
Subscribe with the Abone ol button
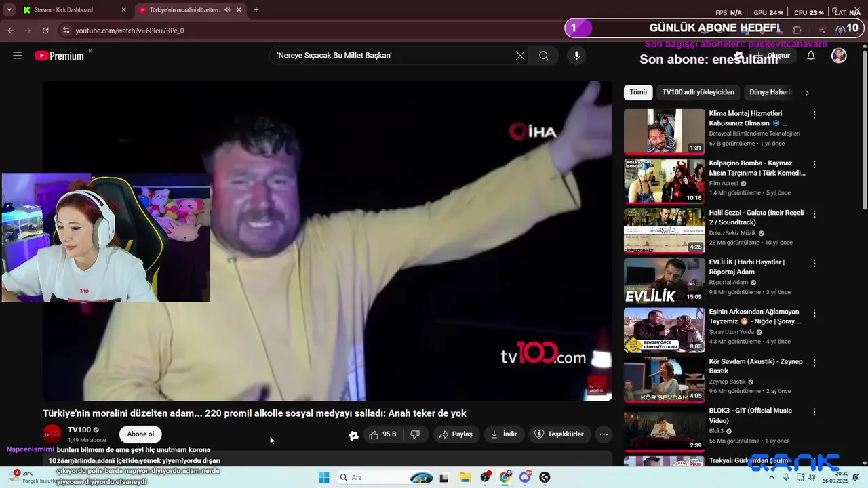[140, 434]
